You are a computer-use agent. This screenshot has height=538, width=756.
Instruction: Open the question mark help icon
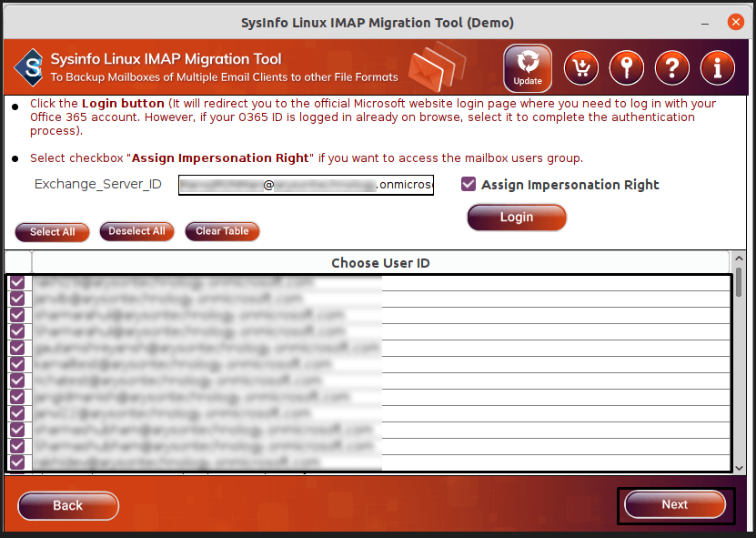click(x=672, y=68)
